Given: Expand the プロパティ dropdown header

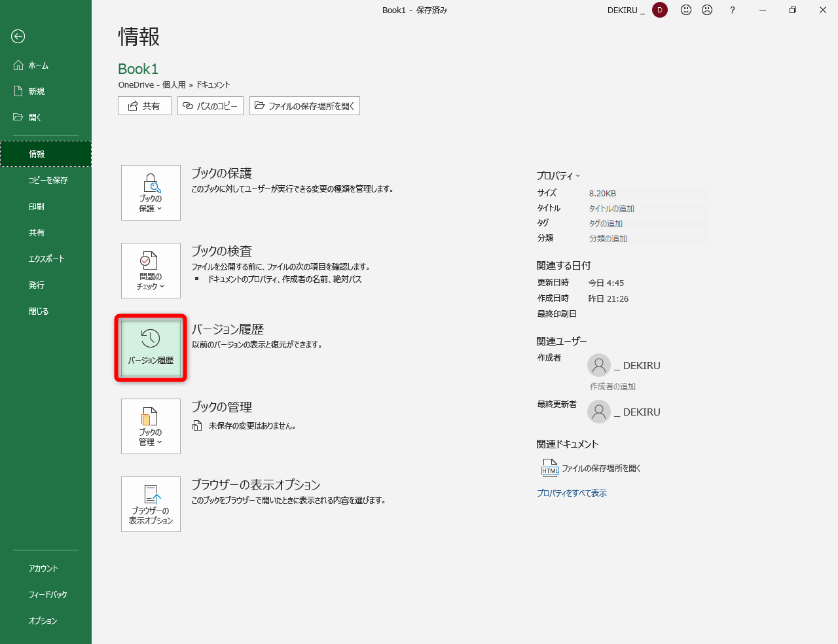Looking at the screenshot, I should (558, 175).
